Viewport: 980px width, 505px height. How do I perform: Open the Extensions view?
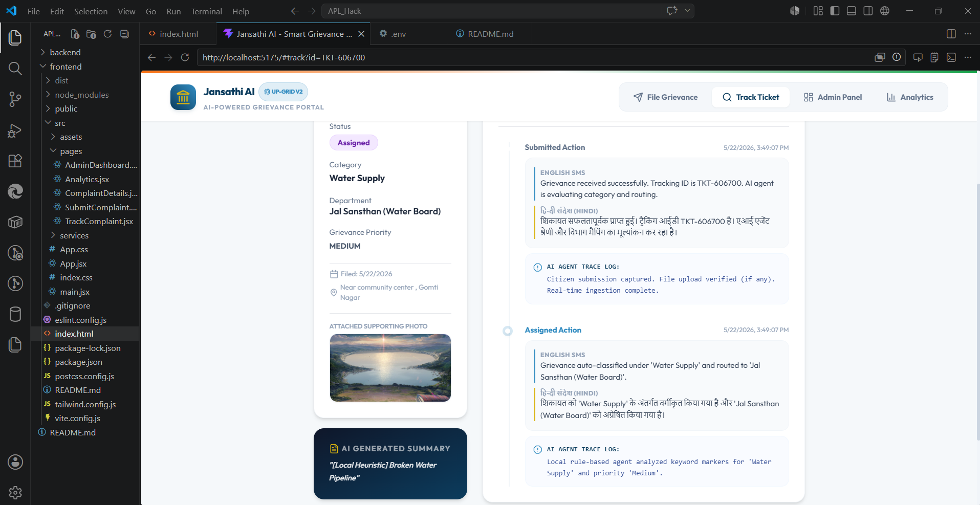[x=15, y=161]
